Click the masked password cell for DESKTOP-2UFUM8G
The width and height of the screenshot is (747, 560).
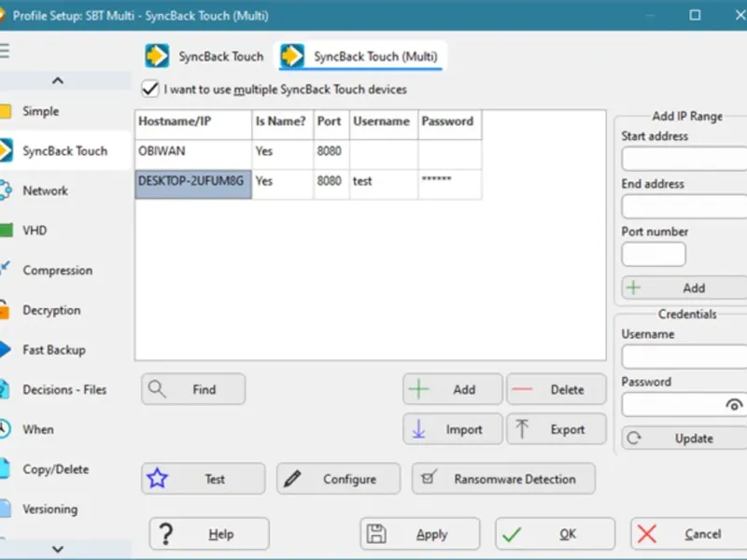450,184
